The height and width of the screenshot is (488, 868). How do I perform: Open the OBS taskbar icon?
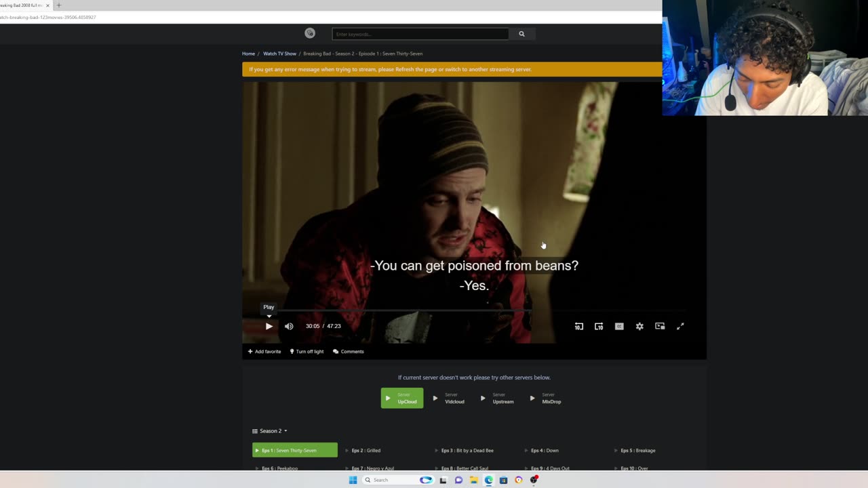pos(534,480)
